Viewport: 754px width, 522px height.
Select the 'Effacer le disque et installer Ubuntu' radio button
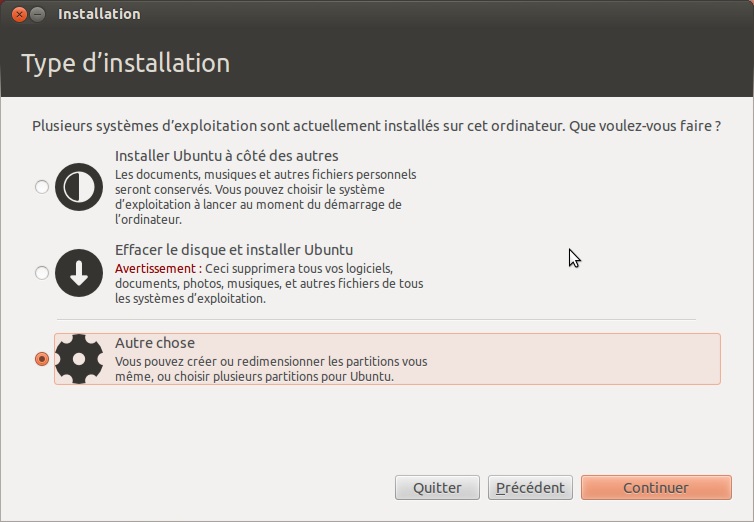[x=42, y=273]
